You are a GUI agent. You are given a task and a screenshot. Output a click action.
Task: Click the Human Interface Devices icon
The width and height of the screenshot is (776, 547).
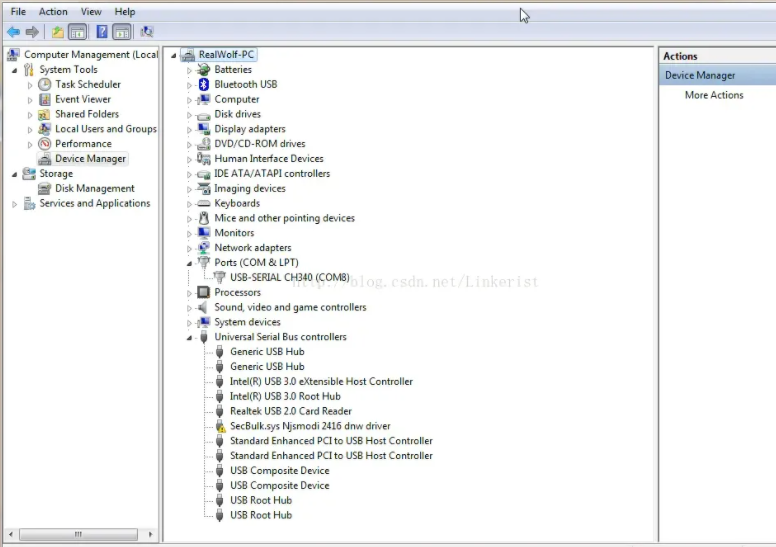[x=203, y=158]
